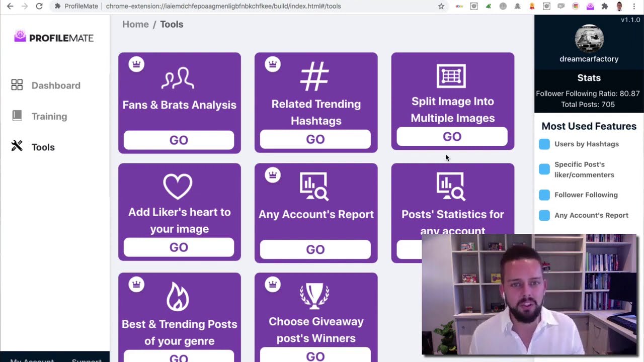Screen dimensions: 644x362
Task: Click crown badge on Best & Trending Posts card
Action: coord(136,284)
